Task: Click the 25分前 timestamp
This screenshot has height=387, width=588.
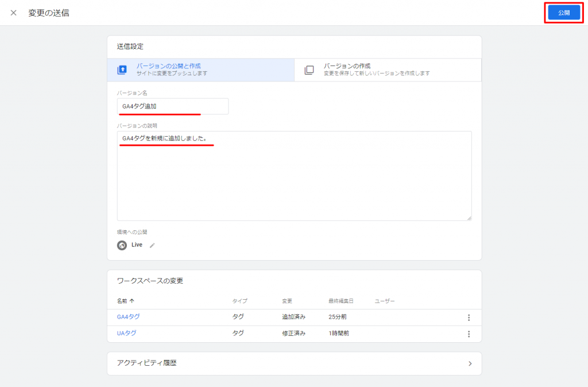Action: [x=338, y=317]
